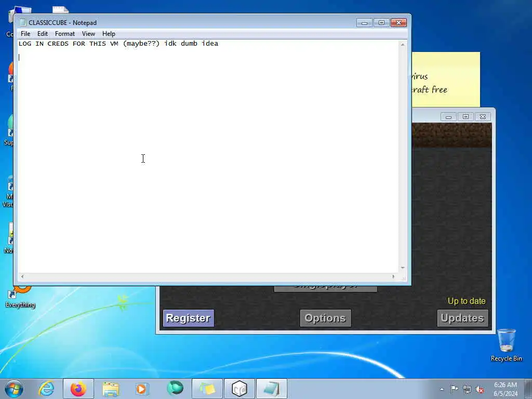Open the Edit menu in Notepad
This screenshot has height=399, width=532.
[x=43, y=34]
